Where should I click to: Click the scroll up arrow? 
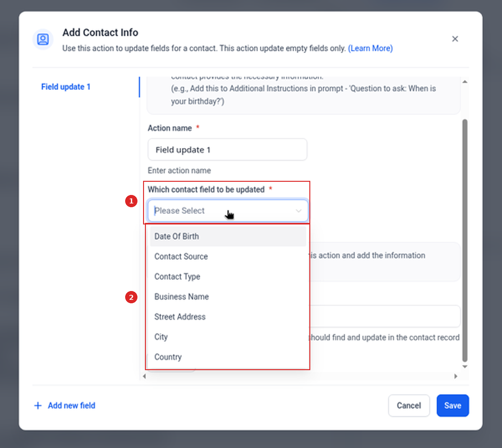465,82
